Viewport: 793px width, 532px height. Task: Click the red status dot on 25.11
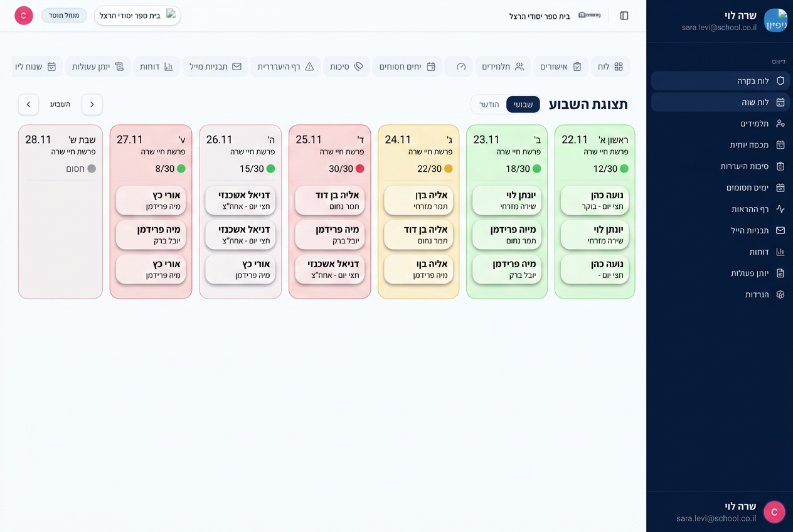click(x=360, y=169)
